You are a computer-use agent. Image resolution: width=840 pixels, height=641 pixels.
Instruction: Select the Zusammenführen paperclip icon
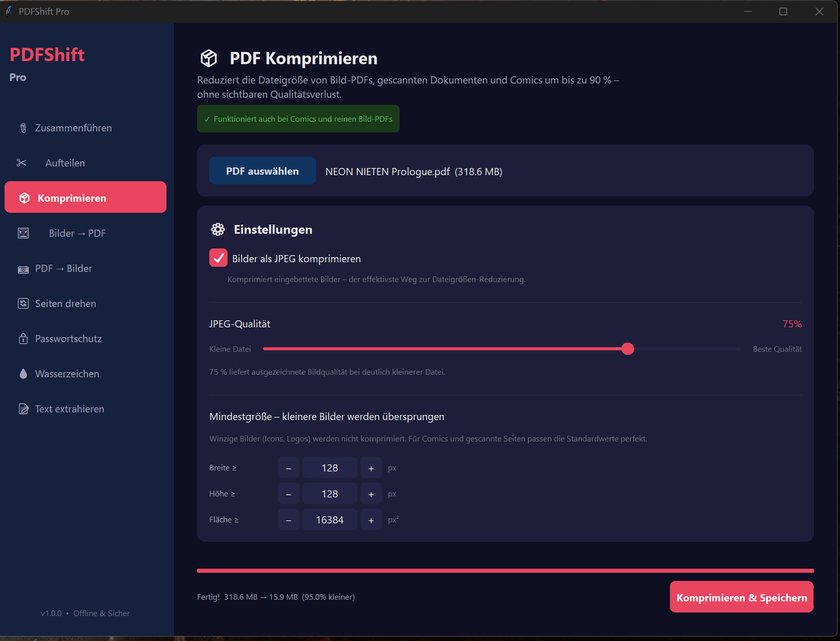click(23, 128)
